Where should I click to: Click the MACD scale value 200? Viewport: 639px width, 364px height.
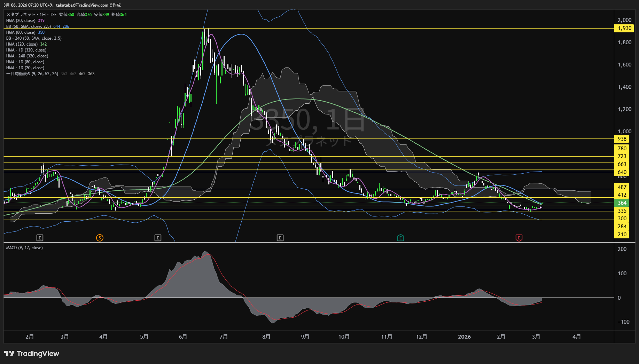tap(622, 249)
